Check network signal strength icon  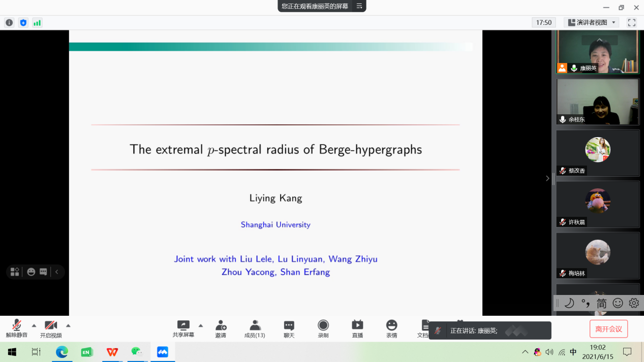pyautogui.click(x=37, y=23)
